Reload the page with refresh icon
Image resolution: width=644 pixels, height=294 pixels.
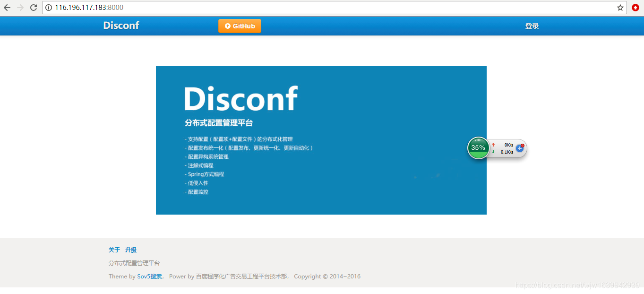34,8
